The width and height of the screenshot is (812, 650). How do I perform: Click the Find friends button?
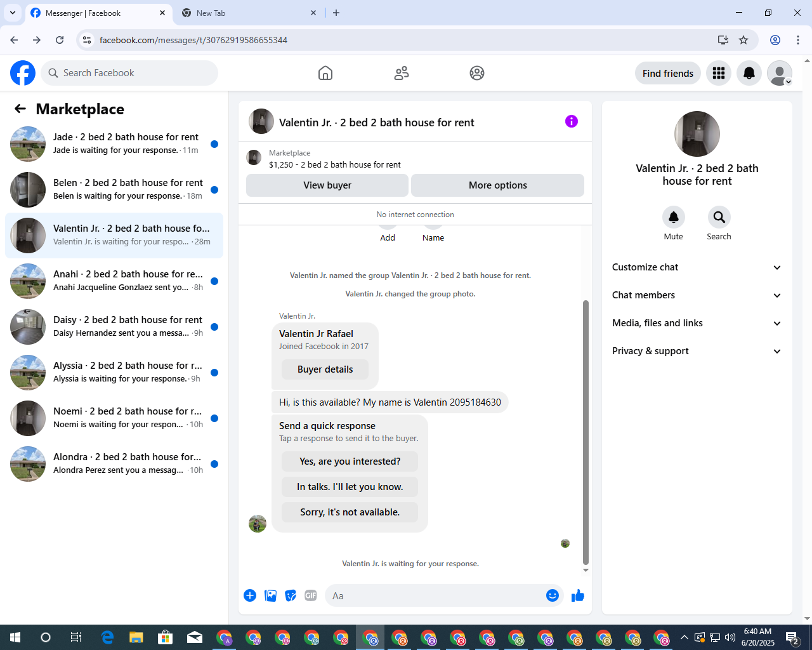point(668,73)
